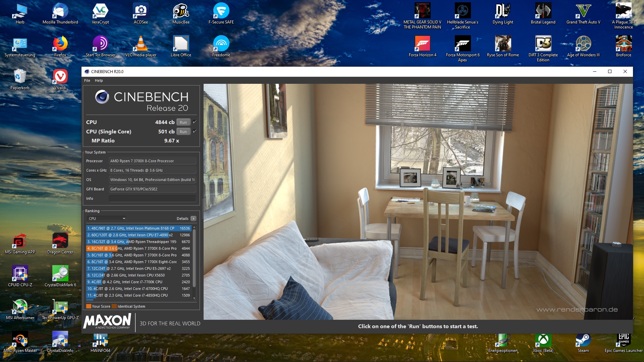This screenshot has height=362, width=644.
Task: Click the Cores x GHz value field
Action: point(152,170)
